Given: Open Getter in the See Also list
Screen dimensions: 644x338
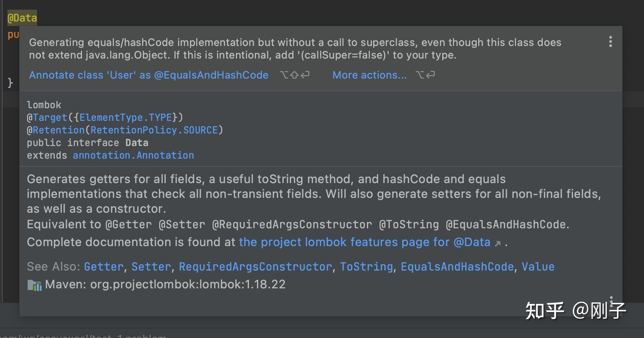Looking at the screenshot, I should point(103,266).
